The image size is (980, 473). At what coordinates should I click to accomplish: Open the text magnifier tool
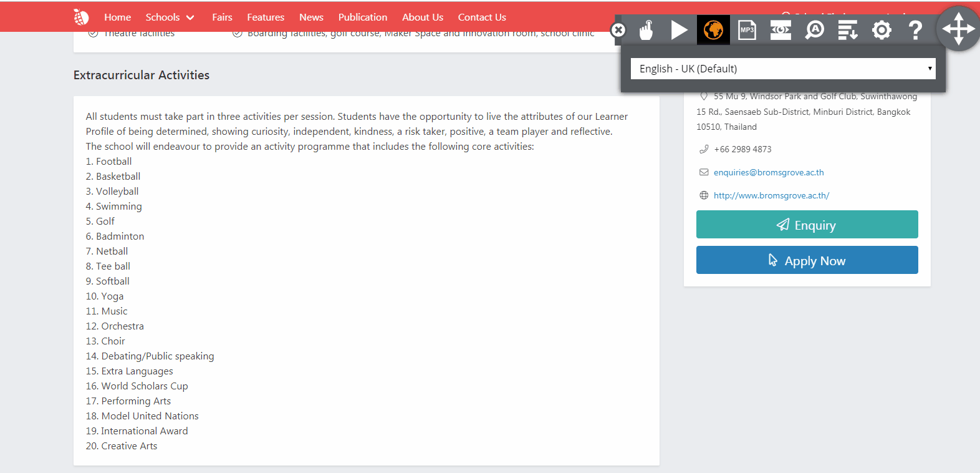coord(814,30)
